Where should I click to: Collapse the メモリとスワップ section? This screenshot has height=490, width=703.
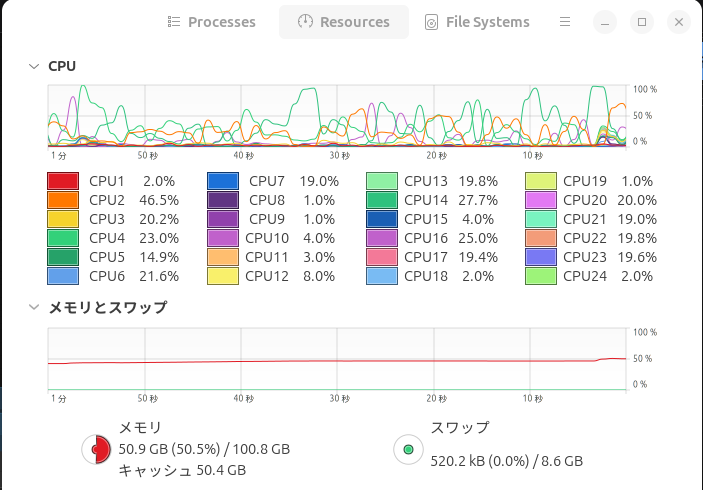(x=34, y=308)
